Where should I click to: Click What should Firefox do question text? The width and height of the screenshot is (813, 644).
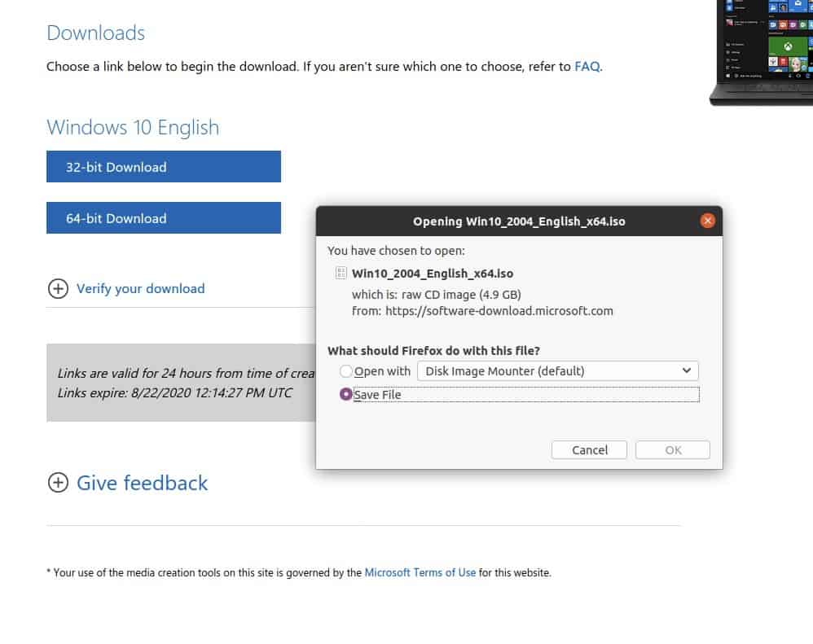pyautogui.click(x=433, y=351)
